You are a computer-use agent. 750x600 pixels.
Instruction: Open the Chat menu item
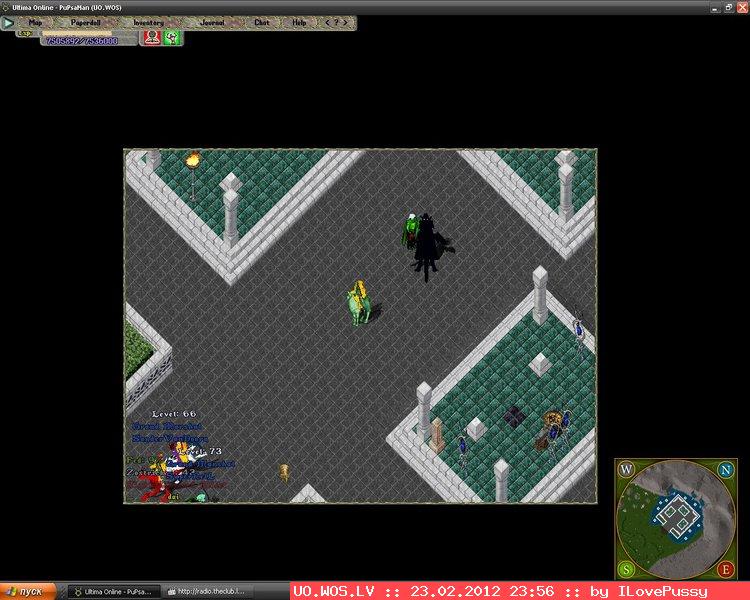click(262, 22)
